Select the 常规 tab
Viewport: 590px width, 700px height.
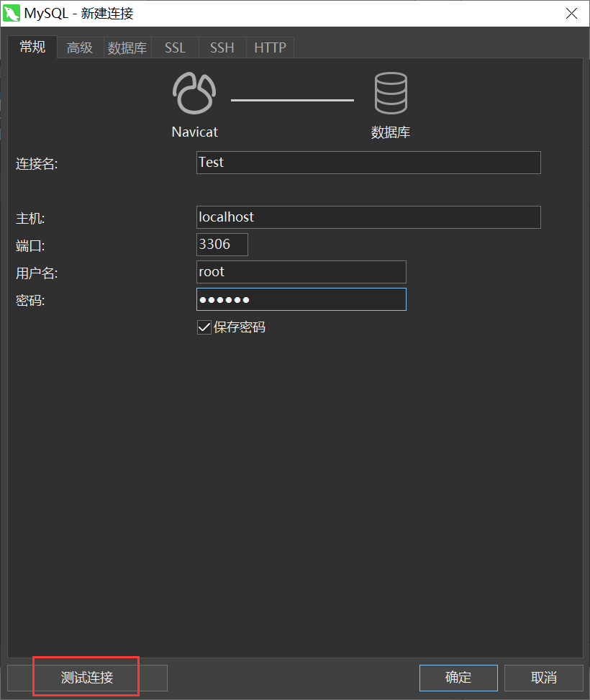click(32, 47)
